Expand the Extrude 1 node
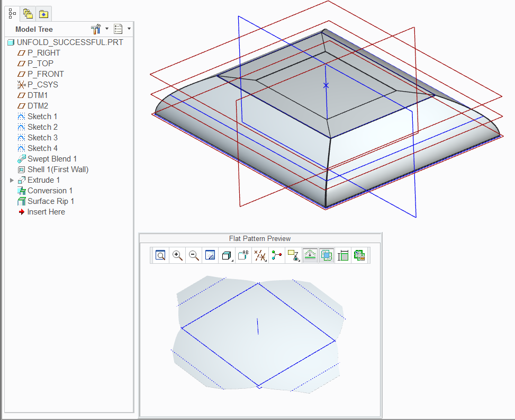Image resolution: width=515 pixels, height=420 pixels. click(x=12, y=180)
